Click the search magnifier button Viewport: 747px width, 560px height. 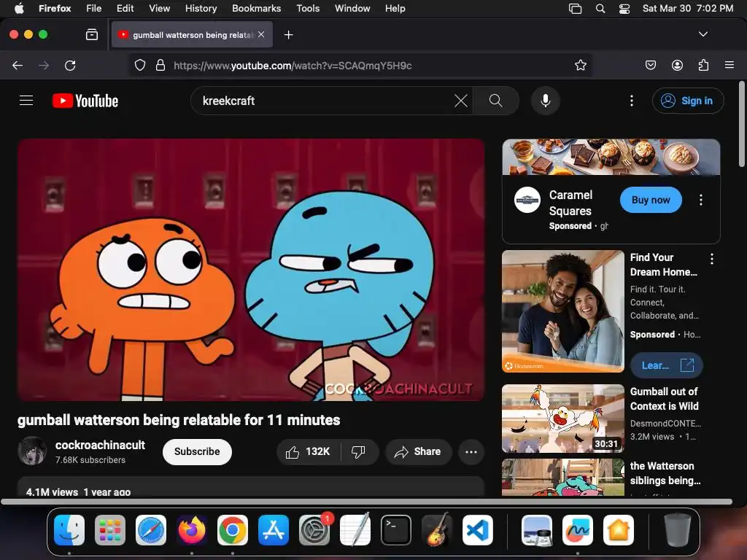[495, 101]
